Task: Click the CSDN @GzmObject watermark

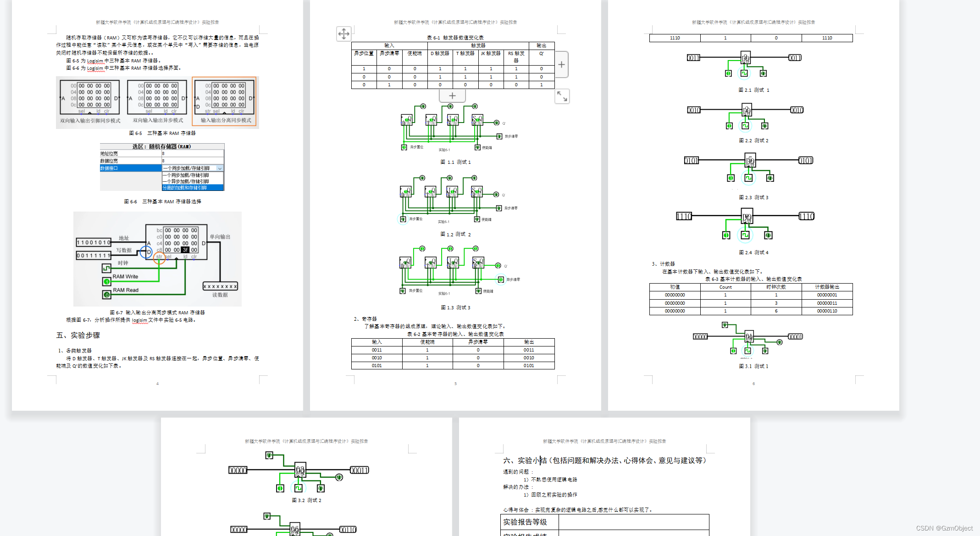Action: [944, 528]
